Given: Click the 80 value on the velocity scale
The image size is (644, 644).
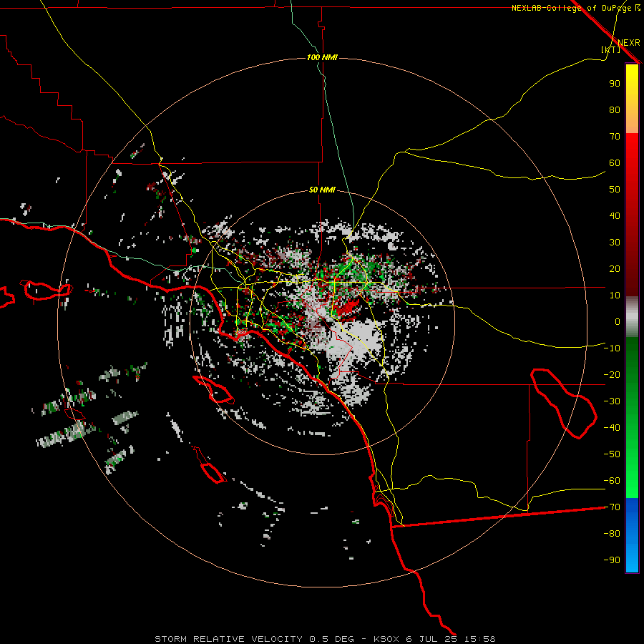Looking at the screenshot, I should [615, 110].
